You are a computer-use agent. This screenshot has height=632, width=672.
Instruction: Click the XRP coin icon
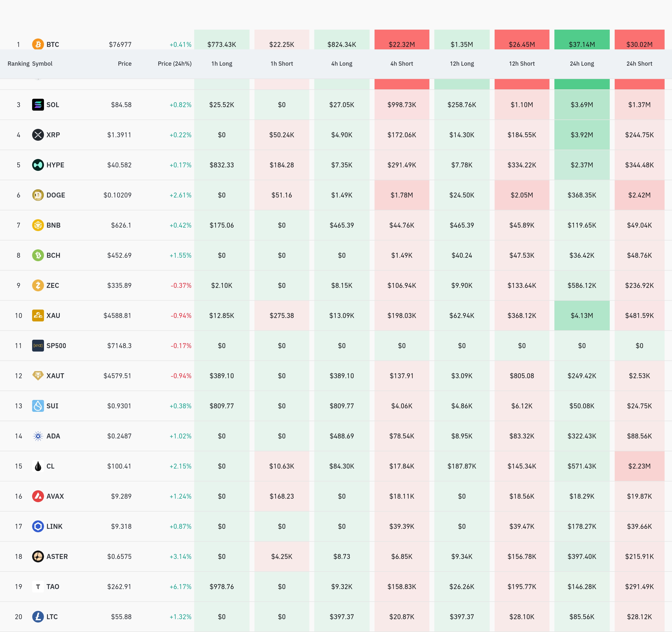(x=38, y=135)
